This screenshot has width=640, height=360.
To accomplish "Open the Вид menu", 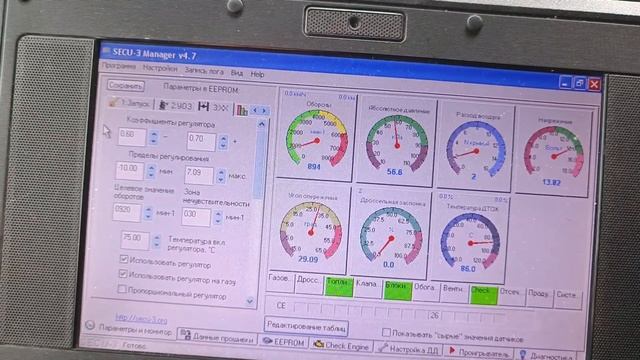I will tap(237, 73).
